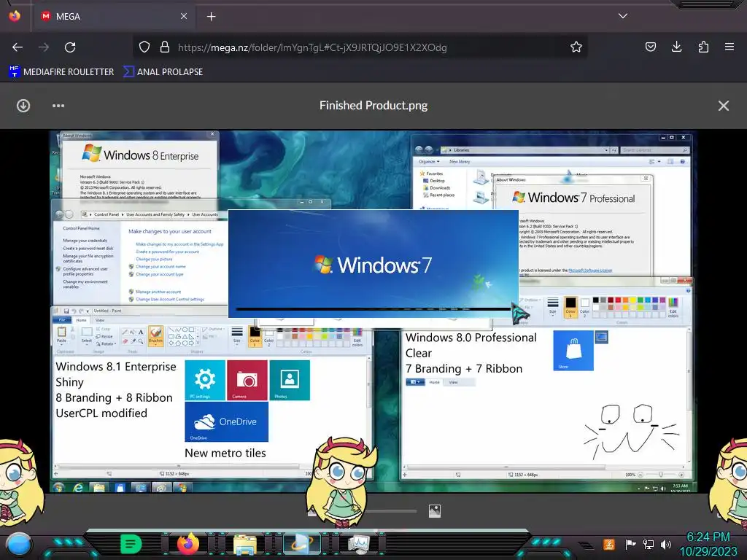The width and height of the screenshot is (747, 560).
Task: Open the performance monitor taskbar app
Action: (x=359, y=544)
